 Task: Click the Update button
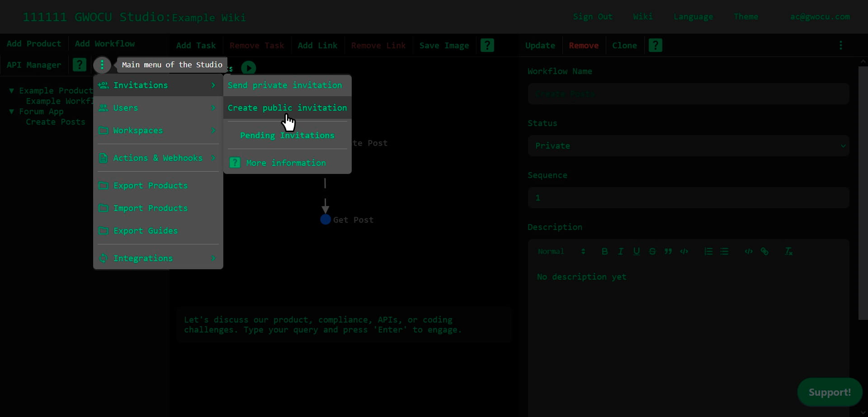click(540, 45)
